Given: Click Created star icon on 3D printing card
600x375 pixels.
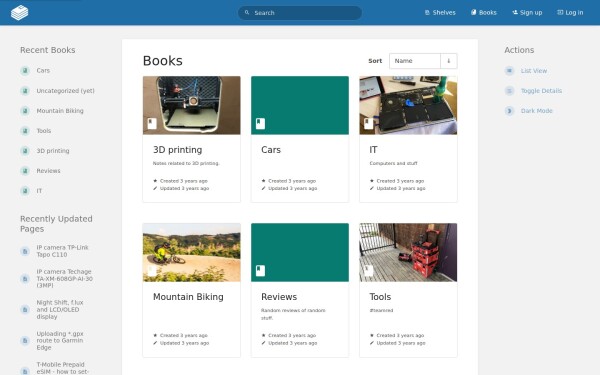Looking at the screenshot, I should pos(155,181).
